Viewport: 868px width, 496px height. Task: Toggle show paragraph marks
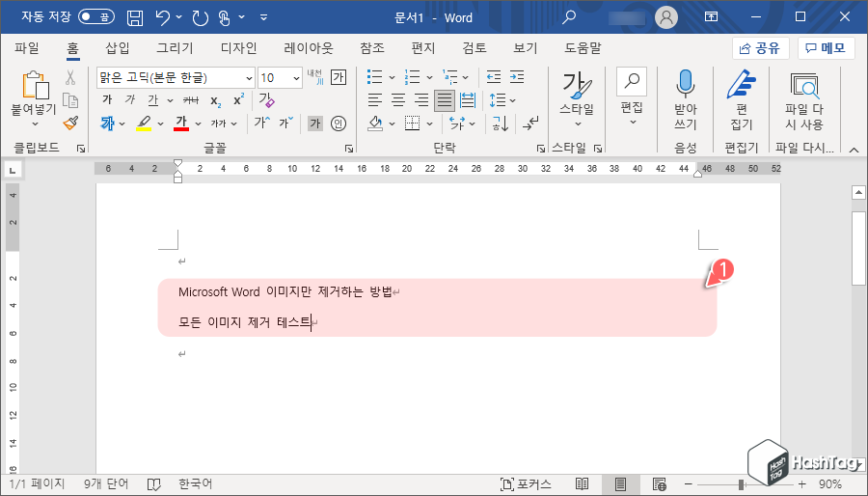(x=530, y=124)
